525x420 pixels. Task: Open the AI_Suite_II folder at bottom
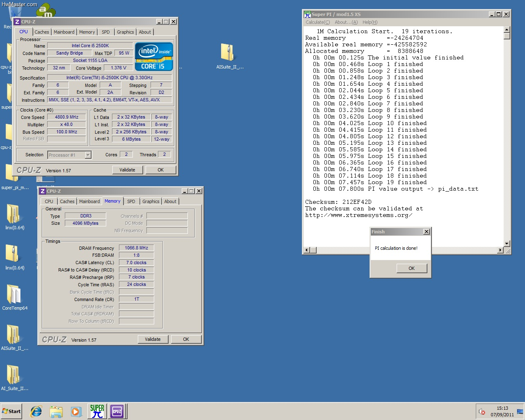point(15,377)
